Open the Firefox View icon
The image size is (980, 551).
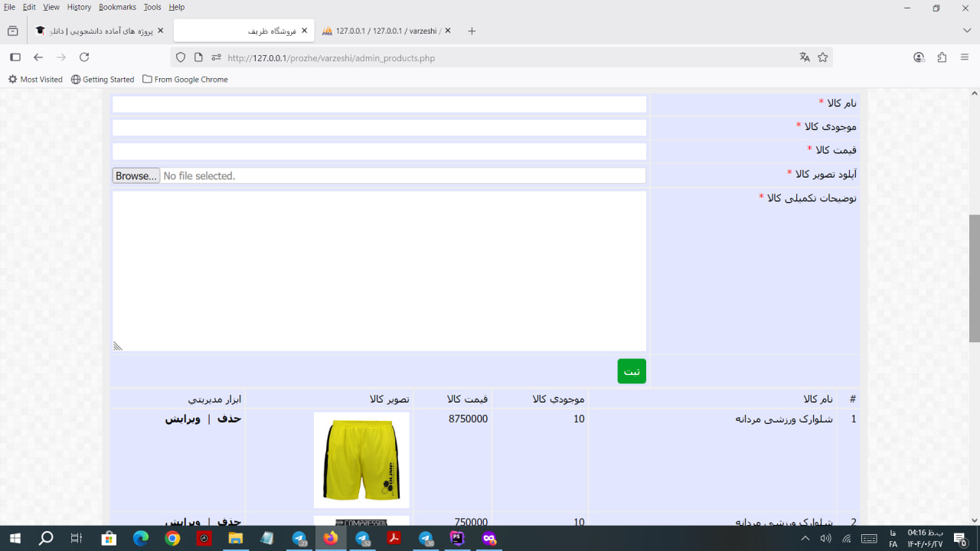[12, 31]
